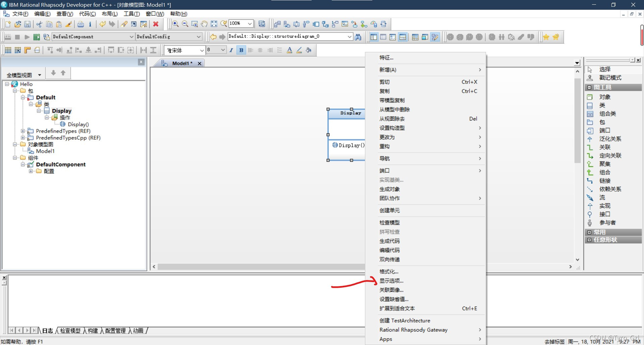Expand the 常用 toolbox section
The image size is (644, 345).
[589, 232]
